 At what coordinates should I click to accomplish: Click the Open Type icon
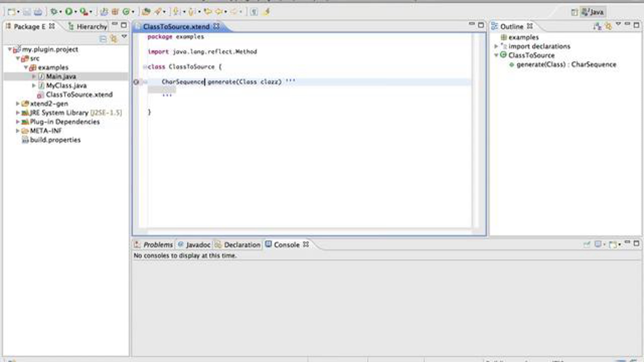[146, 12]
